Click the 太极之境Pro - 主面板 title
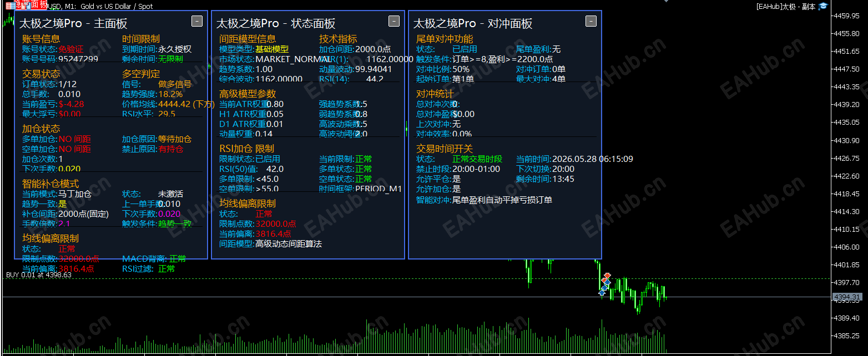The height and width of the screenshot is (356, 868). pyautogui.click(x=73, y=23)
